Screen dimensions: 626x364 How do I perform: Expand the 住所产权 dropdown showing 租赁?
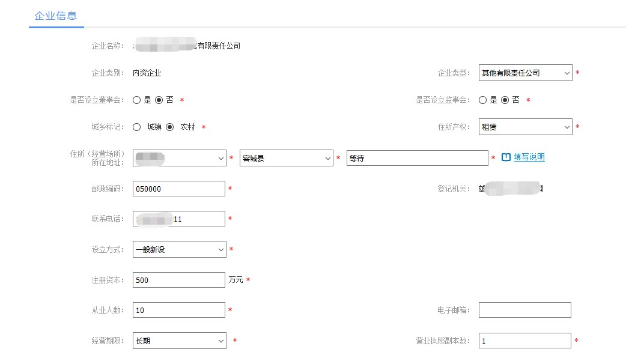(525, 127)
